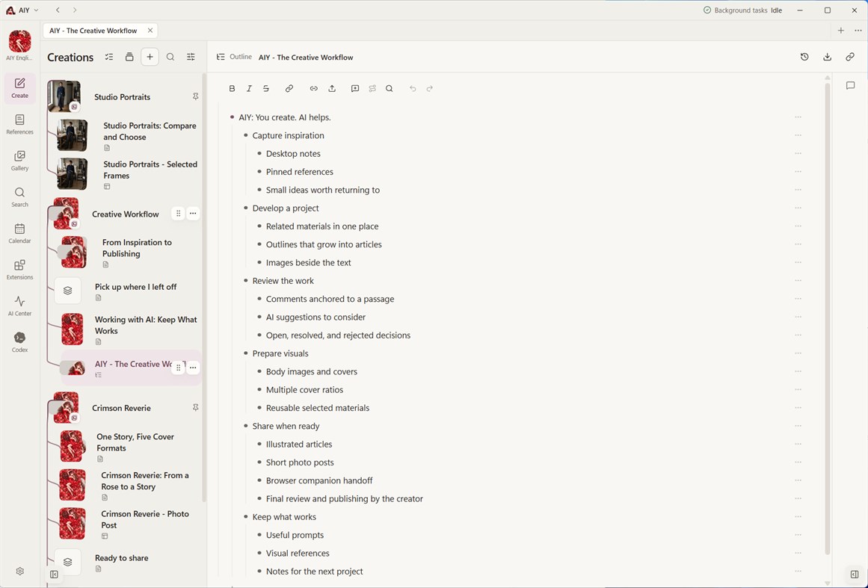868x588 pixels.
Task: Toggle pin on Crimson Reverie
Action: coord(195,408)
